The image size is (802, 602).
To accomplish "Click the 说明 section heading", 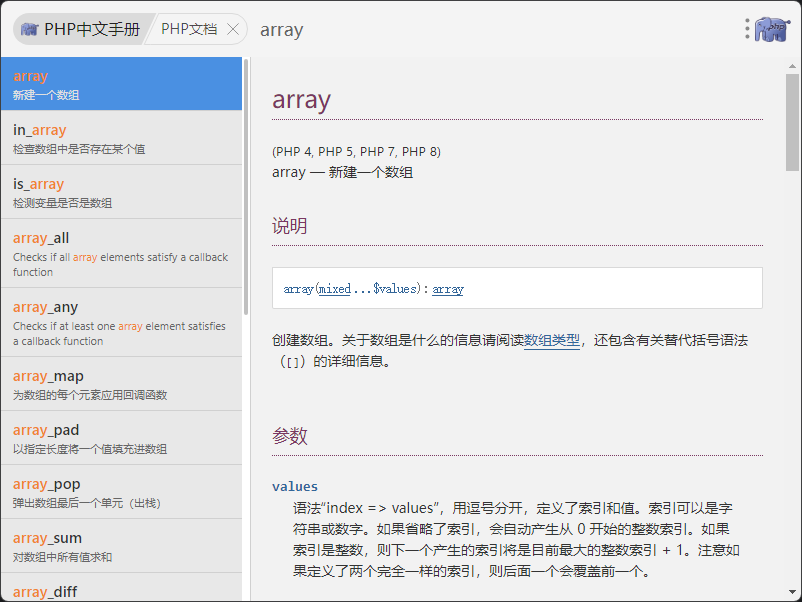I will [289, 226].
